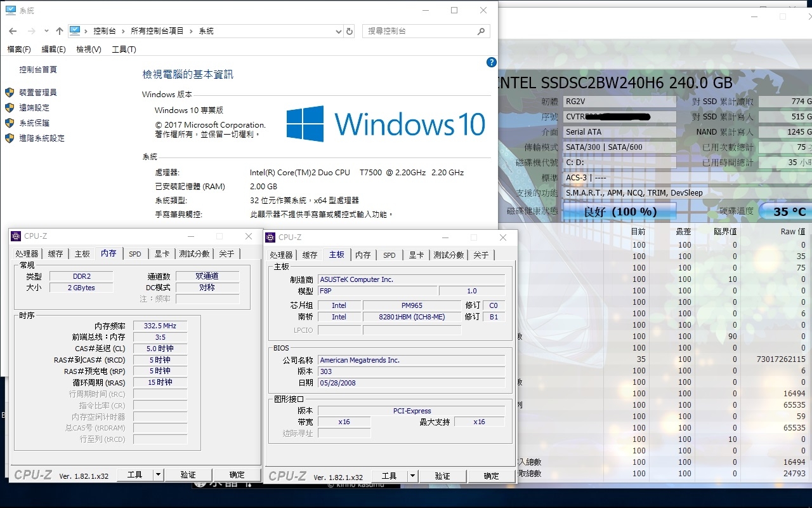Expand the address bar history dropdown
This screenshot has width=812, height=508.
coord(338,30)
